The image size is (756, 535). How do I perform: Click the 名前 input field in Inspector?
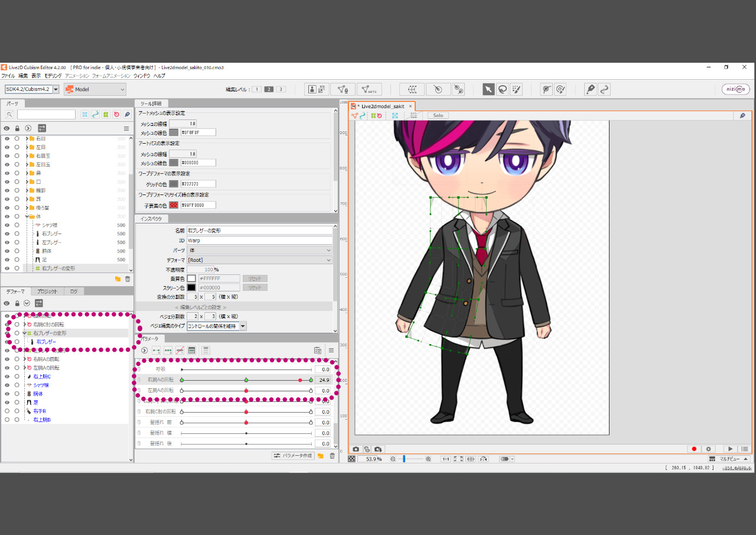259,231
